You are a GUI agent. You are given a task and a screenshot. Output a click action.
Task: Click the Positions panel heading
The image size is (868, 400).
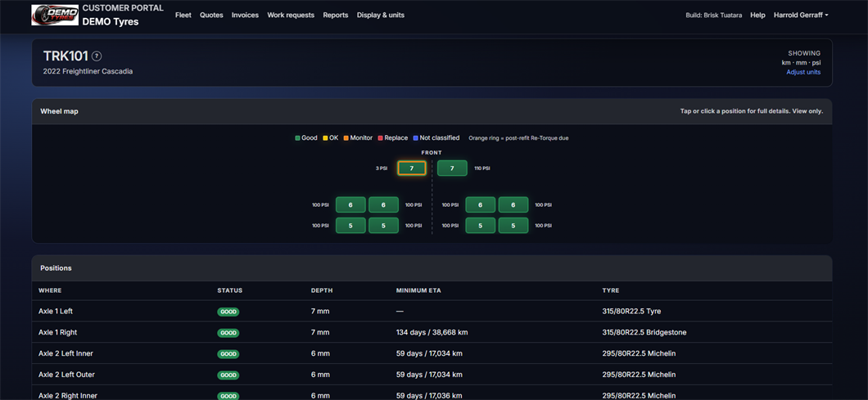coord(56,267)
